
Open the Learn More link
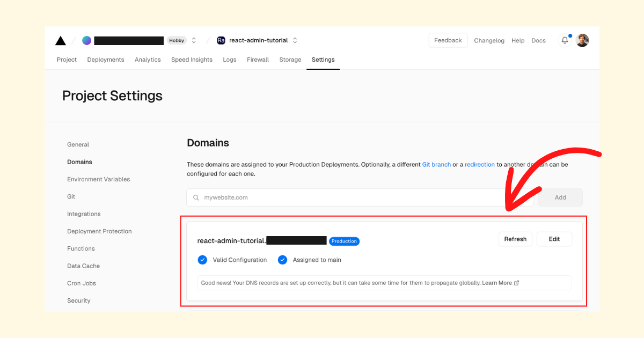497,283
